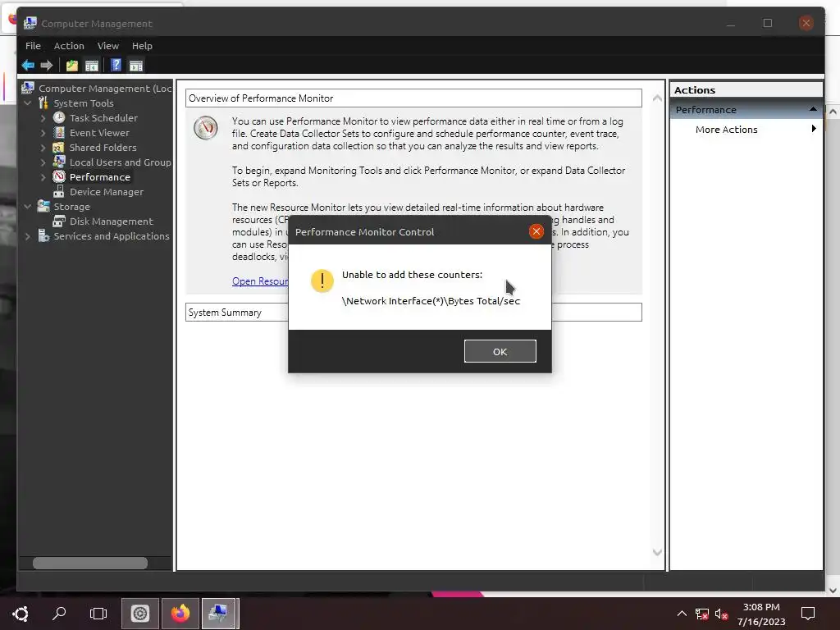Screen dimensions: 840x630
Task: Click the Computer Management title bar icon
Action: 30,23
